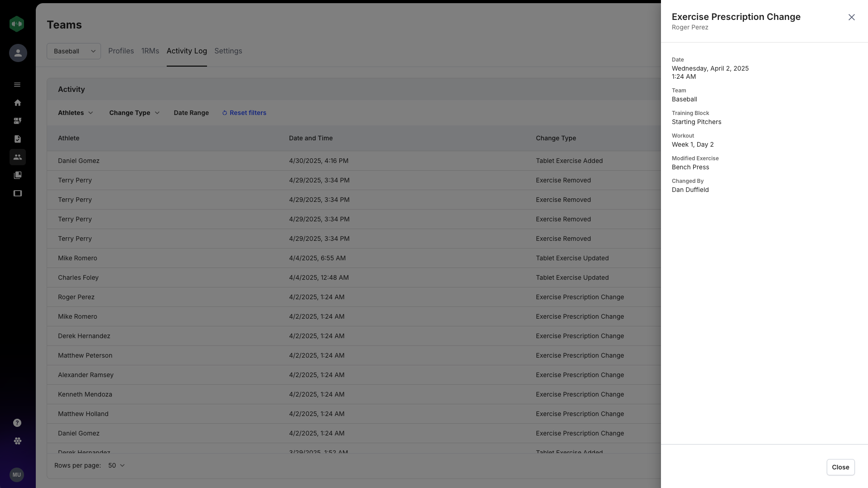Screen dimensions: 868x488
Task: Open the Settings tab
Action: [x=228, y=51]
